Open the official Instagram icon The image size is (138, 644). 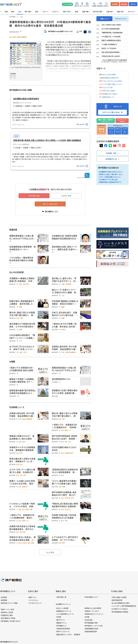click(x=119, y=146)
